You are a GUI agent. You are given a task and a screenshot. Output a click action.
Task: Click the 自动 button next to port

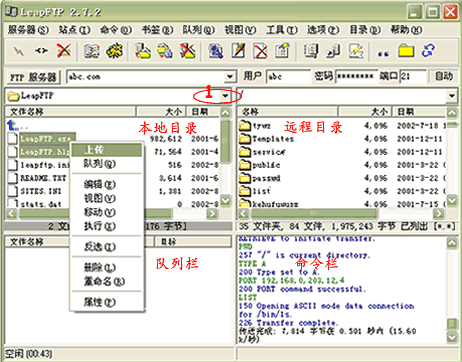(x=444, y=76)
